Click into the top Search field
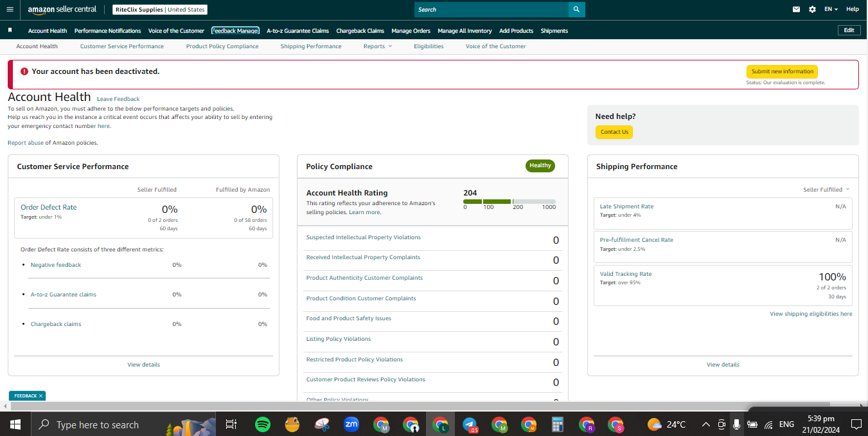Screen dimensions: 868x436 [x=492, y=10]
